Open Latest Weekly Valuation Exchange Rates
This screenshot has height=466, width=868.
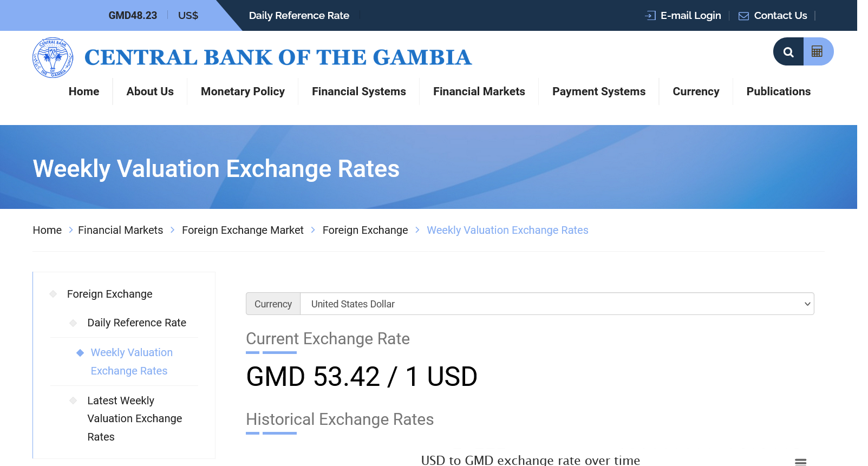point(134,418)
